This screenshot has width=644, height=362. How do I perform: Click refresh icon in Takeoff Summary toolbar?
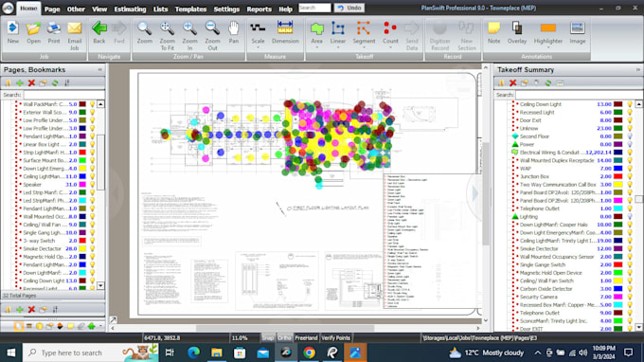coord(548,83)
